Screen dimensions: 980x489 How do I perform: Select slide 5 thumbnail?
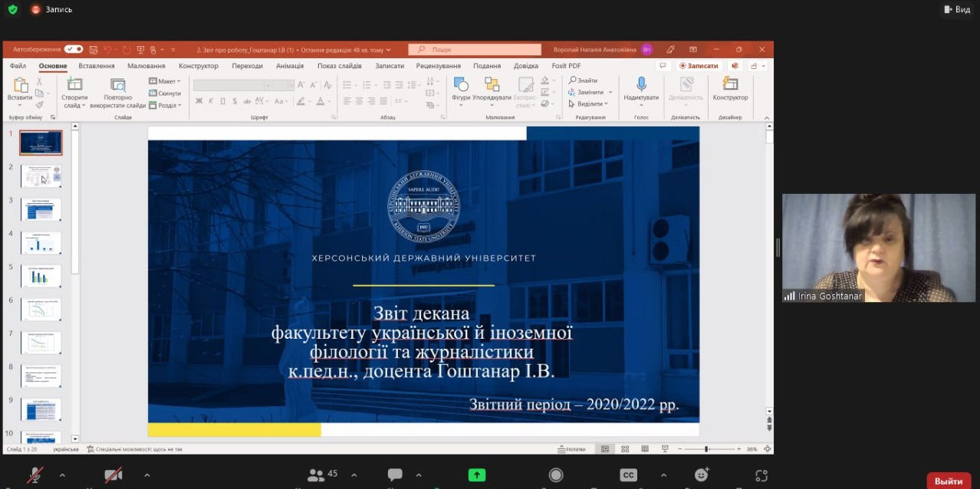tap(41, 276)
